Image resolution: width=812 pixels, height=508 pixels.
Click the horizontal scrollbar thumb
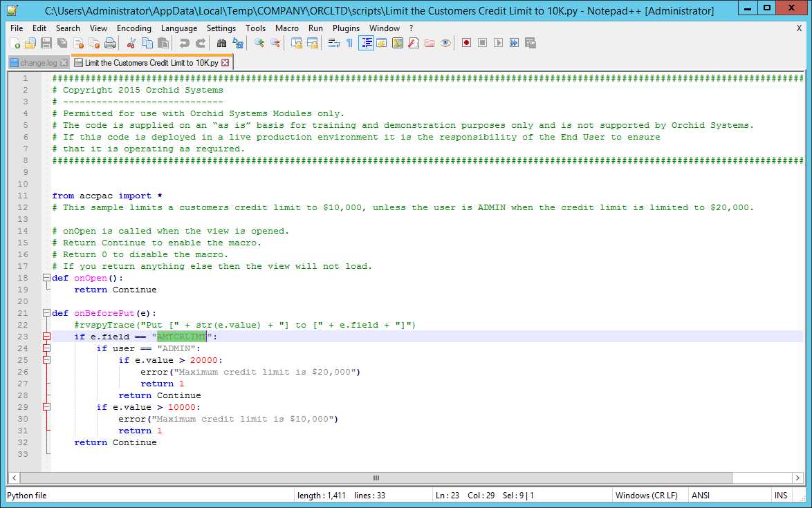click(x=376, y=478)
